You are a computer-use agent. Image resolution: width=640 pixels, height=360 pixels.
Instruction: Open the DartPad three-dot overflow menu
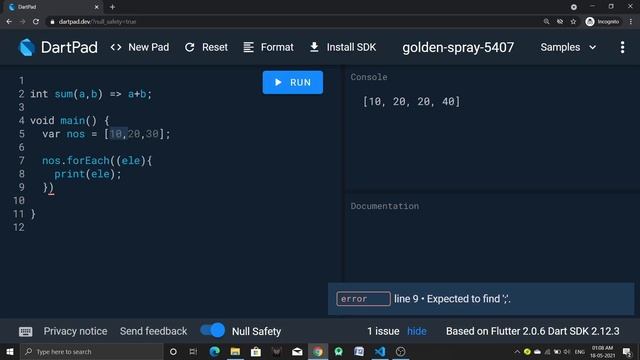click(x=622, y=47)
